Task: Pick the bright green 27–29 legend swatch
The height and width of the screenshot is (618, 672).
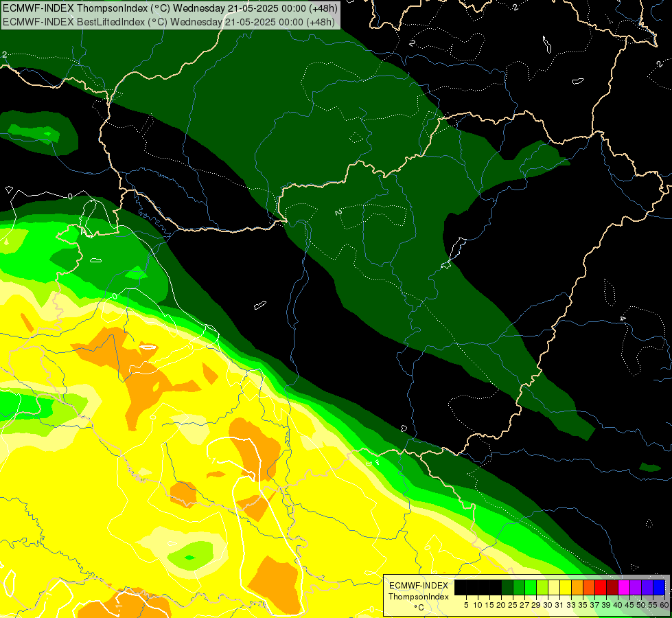Action: 531,587
